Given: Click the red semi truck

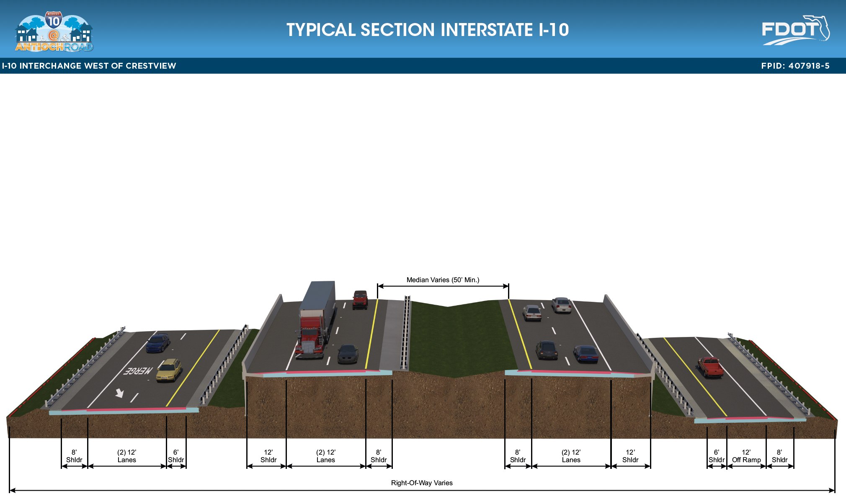Looking at the screenshot, I should (316, 320).
